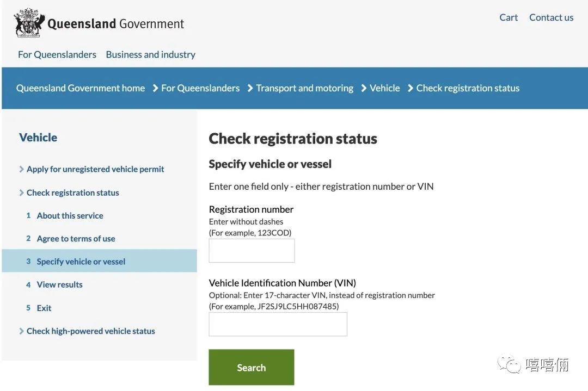Open the For Queenslanders tab
Screen dimensions: 588x391
point(57,54)
